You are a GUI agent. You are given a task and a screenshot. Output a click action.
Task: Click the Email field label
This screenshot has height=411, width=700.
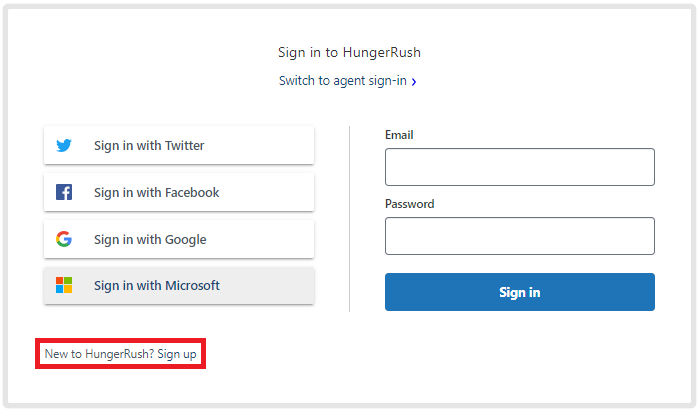coord(399,135)
